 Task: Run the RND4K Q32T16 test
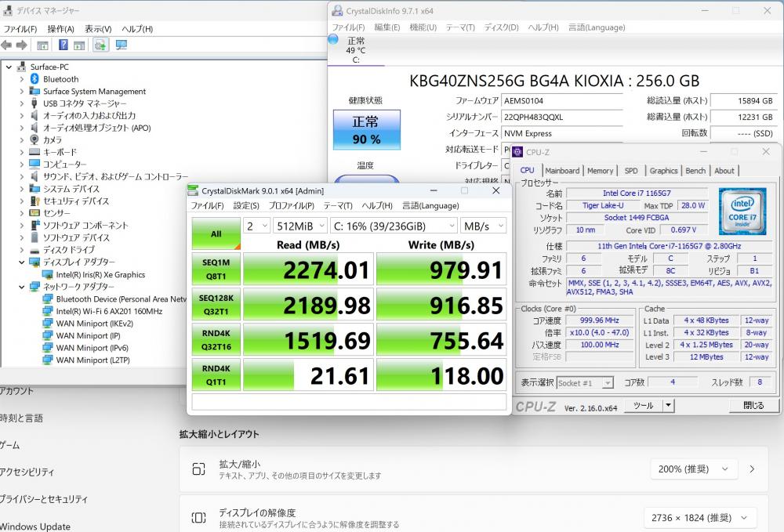pos(216,340)
